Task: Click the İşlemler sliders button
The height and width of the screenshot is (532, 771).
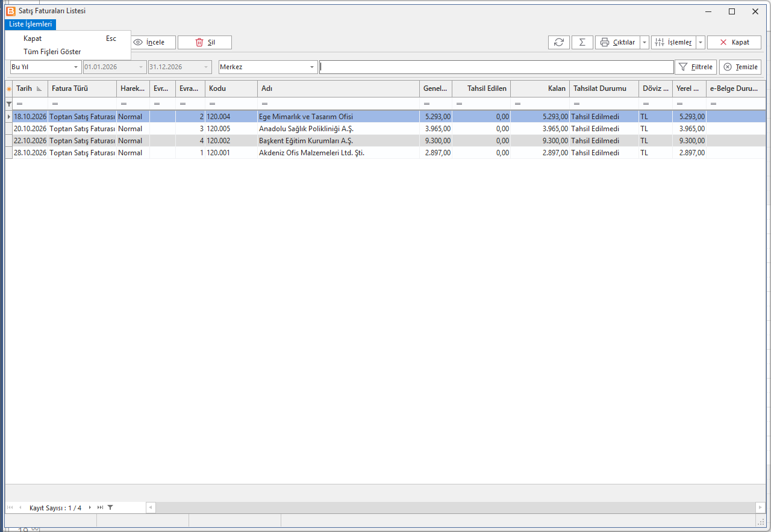Action: tap(673, 42)
